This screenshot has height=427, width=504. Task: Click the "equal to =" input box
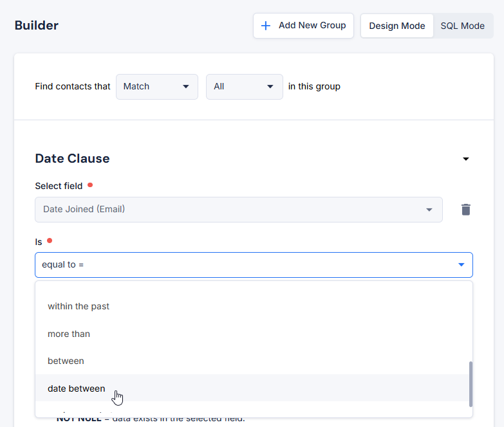(x=245, y=265)
